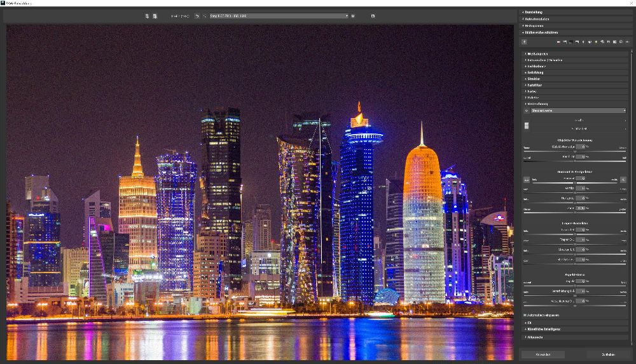
Task: Click the rightmost icon in the panel icon row
Action: [x=627, y=42]
